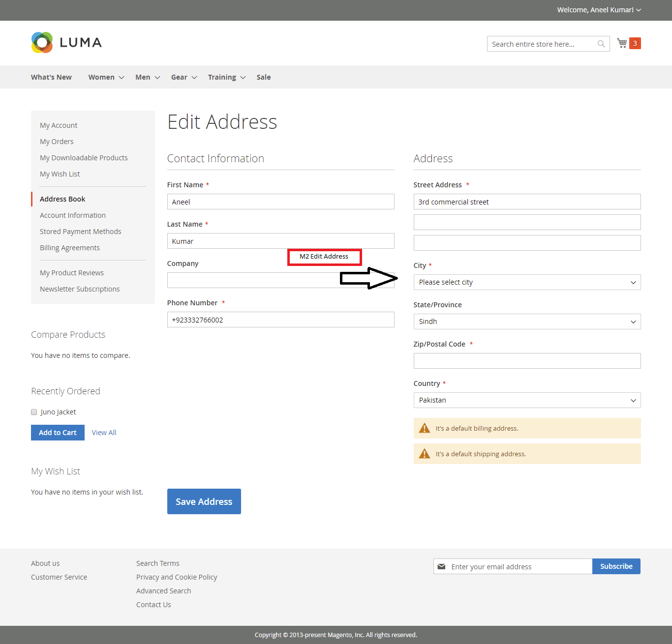This screenshot has height=644, width=672.
Task: Click the Add to Cart button
Action: point(58,433)
